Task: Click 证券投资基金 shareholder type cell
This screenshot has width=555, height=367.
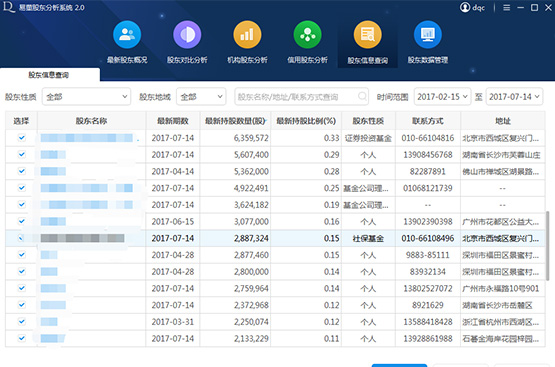Action: [368, 138]
